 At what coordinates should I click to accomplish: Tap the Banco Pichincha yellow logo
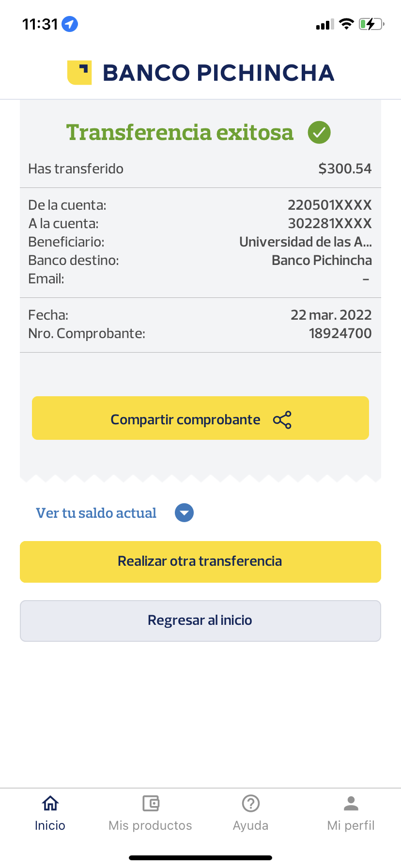[x=79, y=73]
